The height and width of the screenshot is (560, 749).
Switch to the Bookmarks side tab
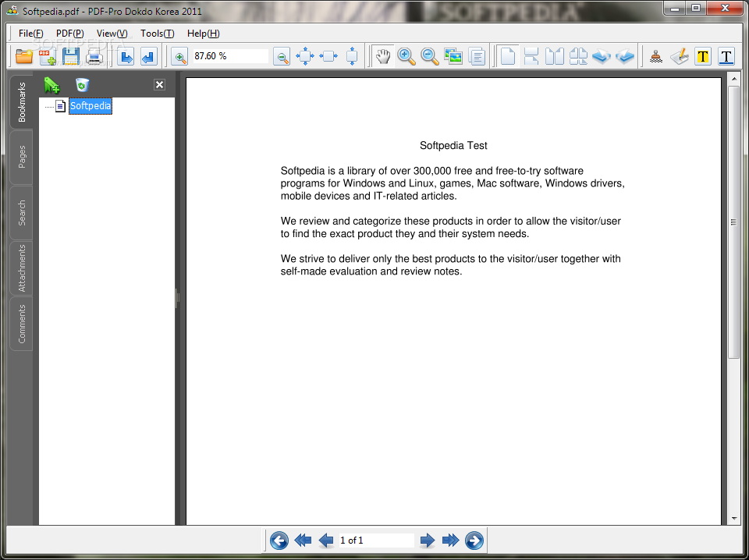(x=22, y=101)
